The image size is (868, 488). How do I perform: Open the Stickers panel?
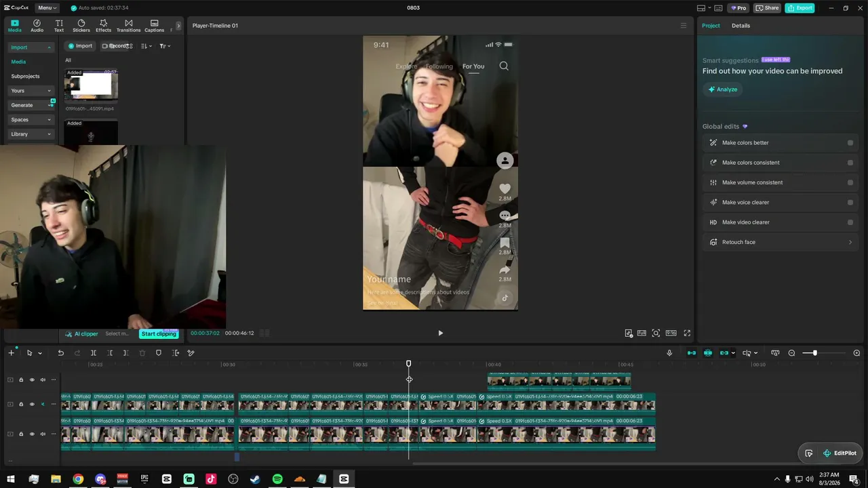tap(81, 26)
